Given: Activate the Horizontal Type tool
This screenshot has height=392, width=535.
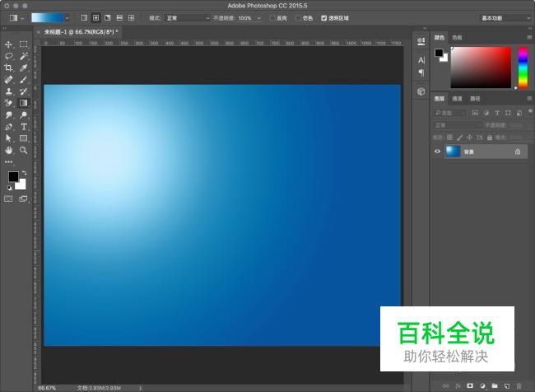Looking at the screenshot, I should (x=24, y=128).
